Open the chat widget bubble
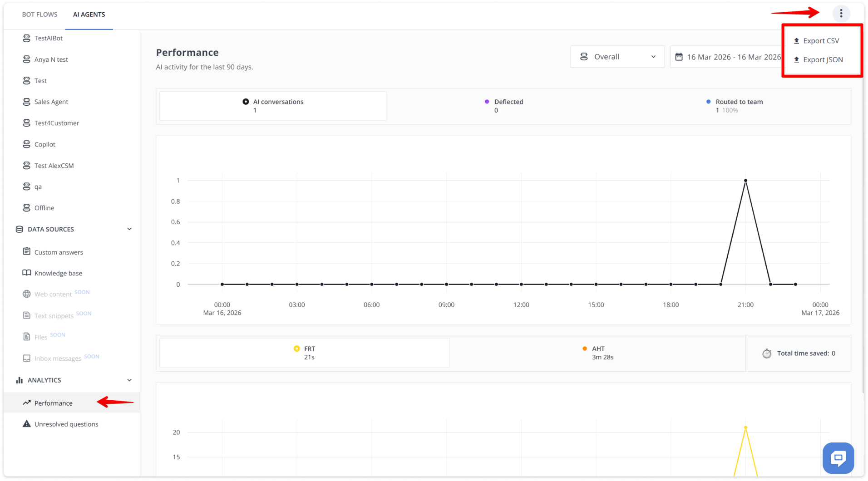The image size is (868, 481). pos(838,458)
